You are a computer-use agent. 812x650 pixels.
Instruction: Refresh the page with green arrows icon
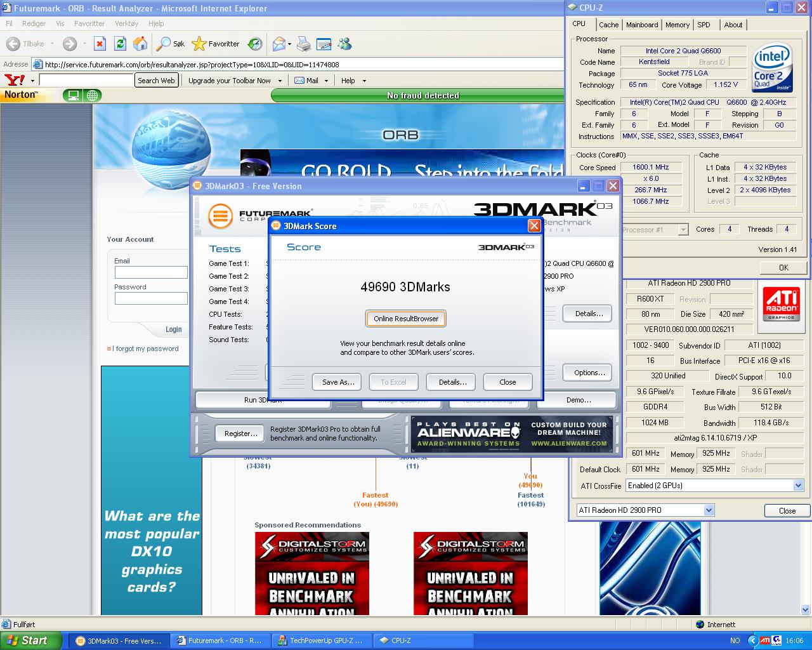120,44
